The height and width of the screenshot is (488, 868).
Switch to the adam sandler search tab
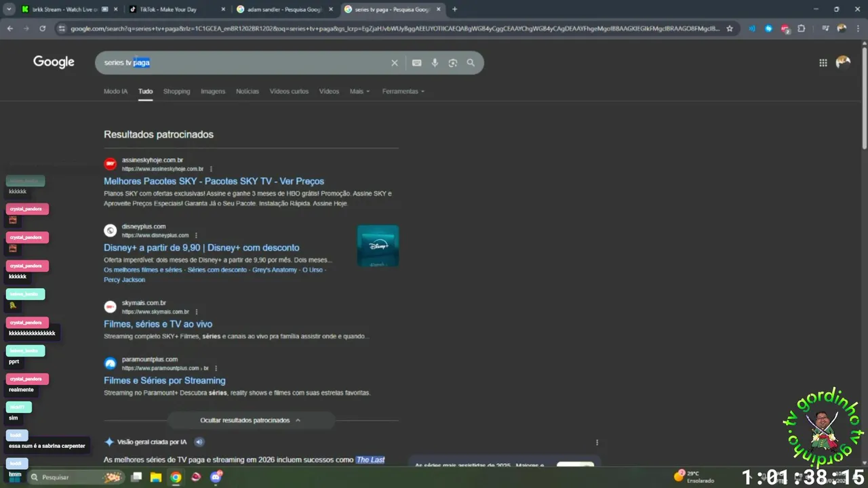point(284,9)
